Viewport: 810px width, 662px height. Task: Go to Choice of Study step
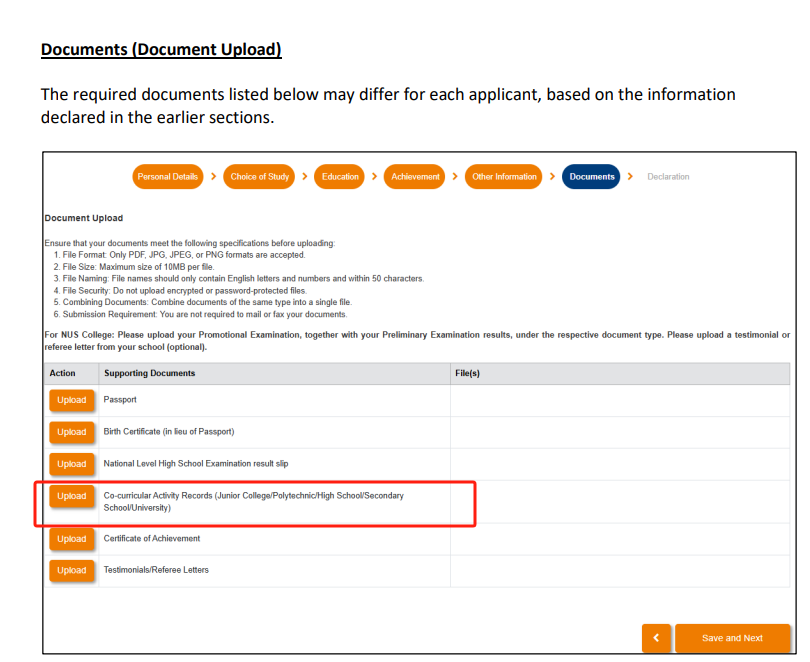click(x=259, y=177)
